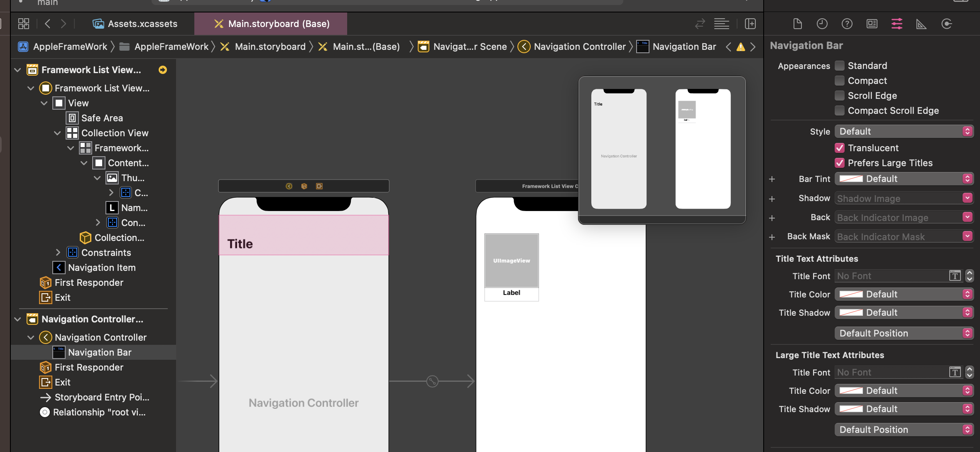980x452 pixels.
Task: Open the Style dropdown
Action: coord(904,131)
